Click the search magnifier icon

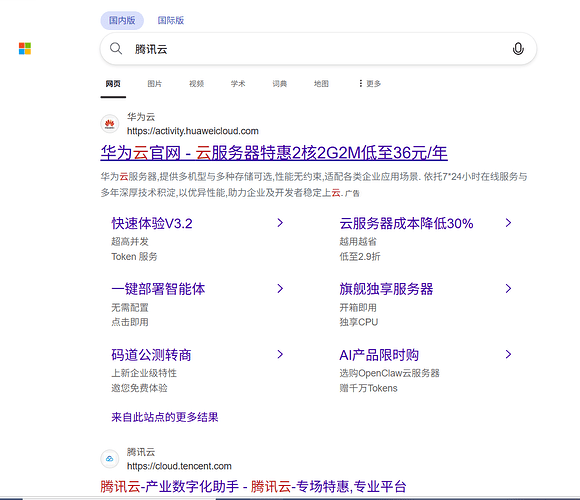click(116, 48)
